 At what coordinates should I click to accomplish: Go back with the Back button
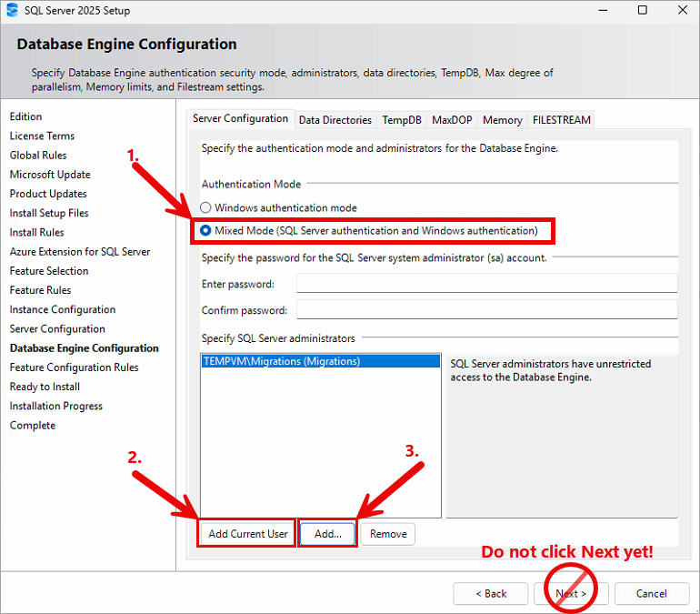(x=491, y=594)
